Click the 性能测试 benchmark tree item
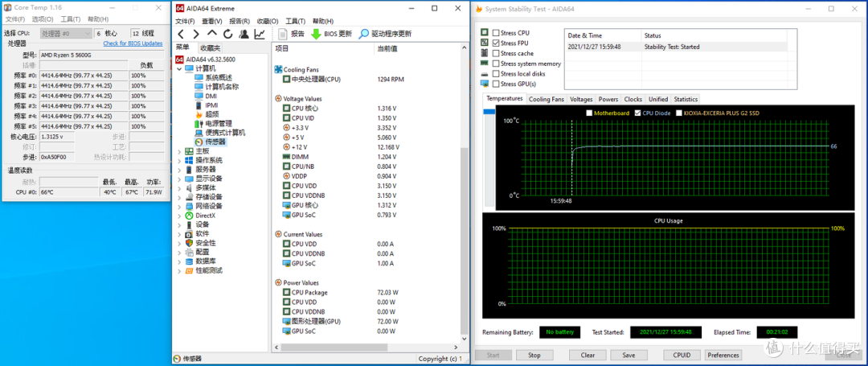Screen dimensions: 868x366 pyautogui.click(x=203, y=271)
